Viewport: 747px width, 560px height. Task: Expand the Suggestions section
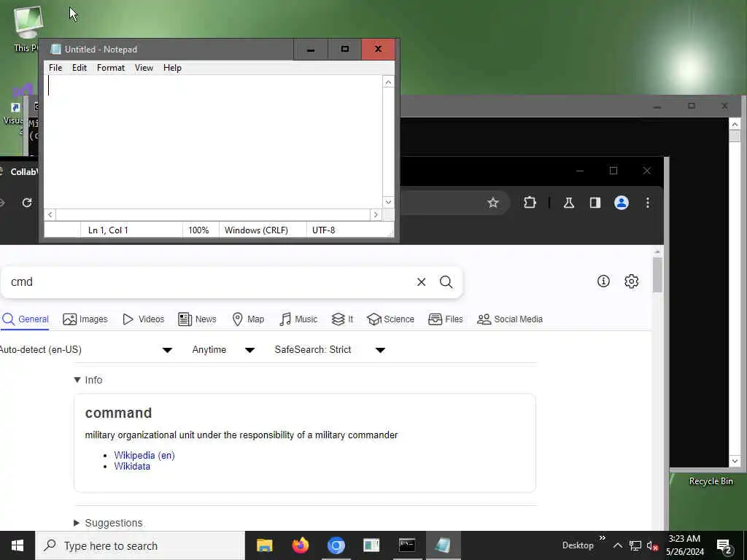[x=108, y=523]
